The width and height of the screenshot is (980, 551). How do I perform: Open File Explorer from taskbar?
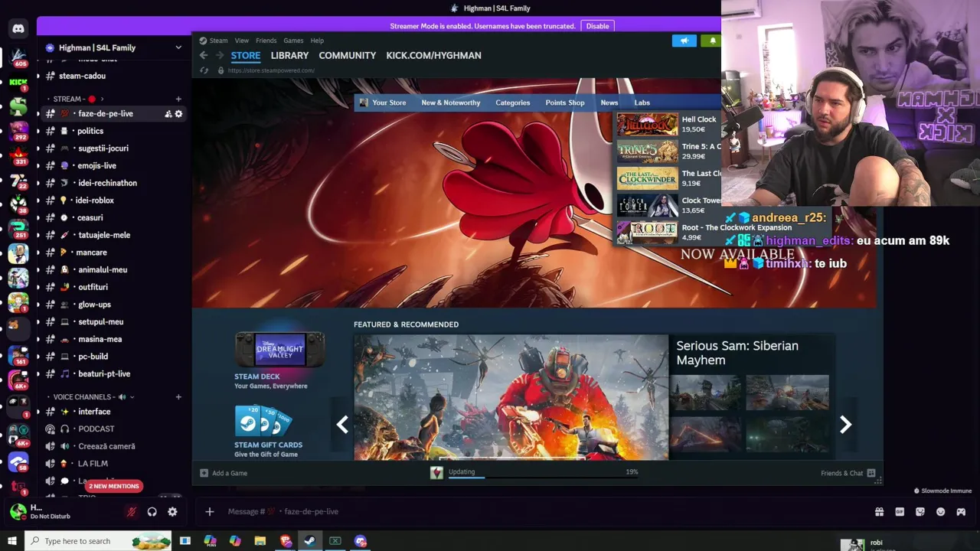point(260,541)
